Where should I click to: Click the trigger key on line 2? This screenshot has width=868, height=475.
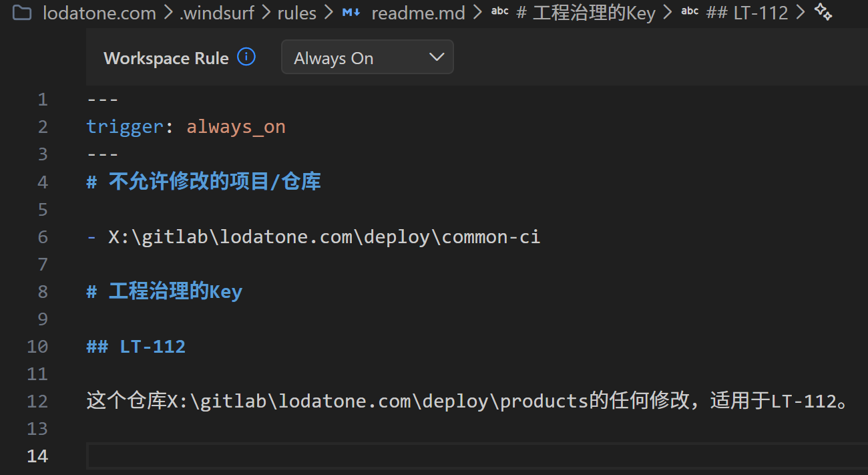[x=125, y=127]
